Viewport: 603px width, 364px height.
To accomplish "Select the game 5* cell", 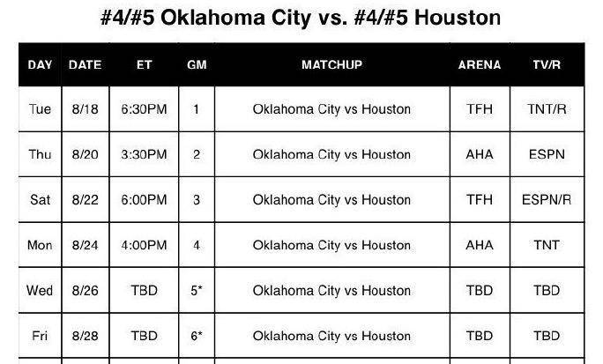I will [x=197, y=290].
